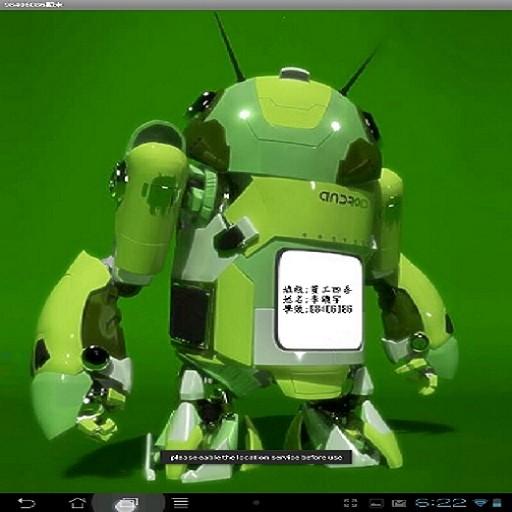Open the recent apps button

pos(127,503)
